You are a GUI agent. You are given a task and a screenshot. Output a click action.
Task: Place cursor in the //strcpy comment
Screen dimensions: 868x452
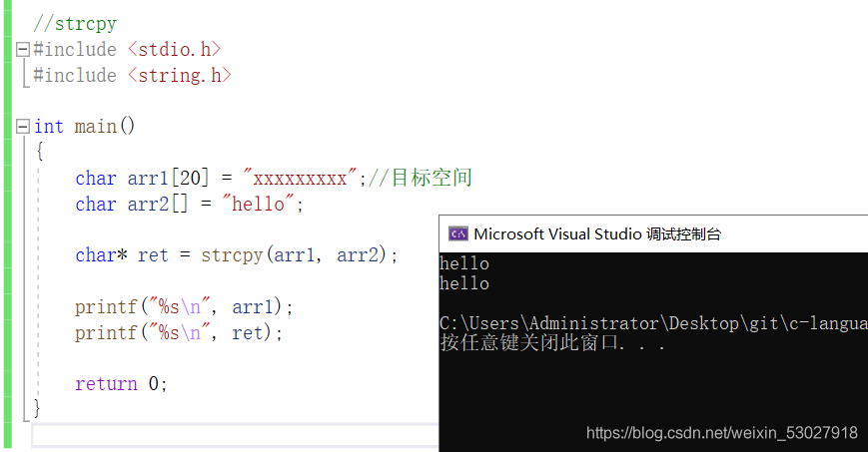pyautogui.click(x=75, y=24)
